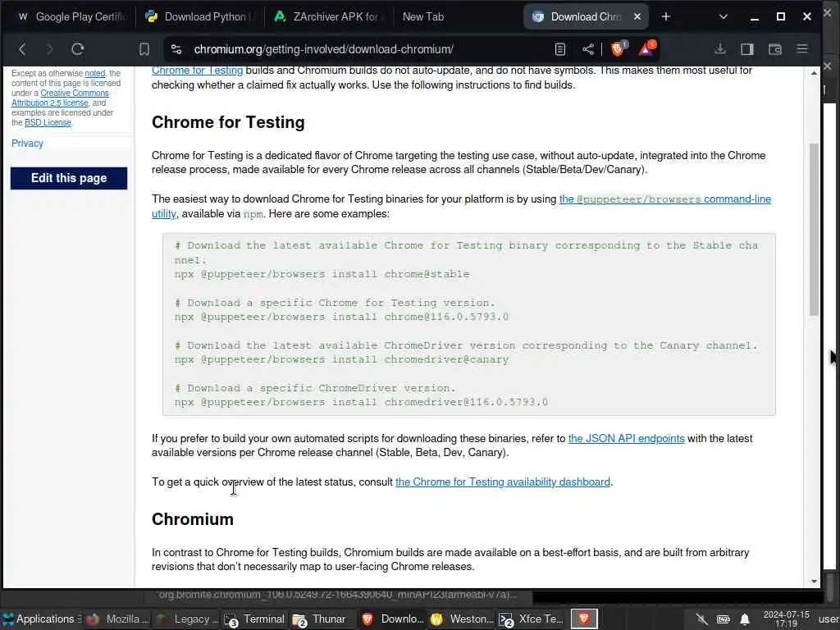Switch to Brave Downlo... taskbar item
Screen dimensions: 840x630
[392, 619]
